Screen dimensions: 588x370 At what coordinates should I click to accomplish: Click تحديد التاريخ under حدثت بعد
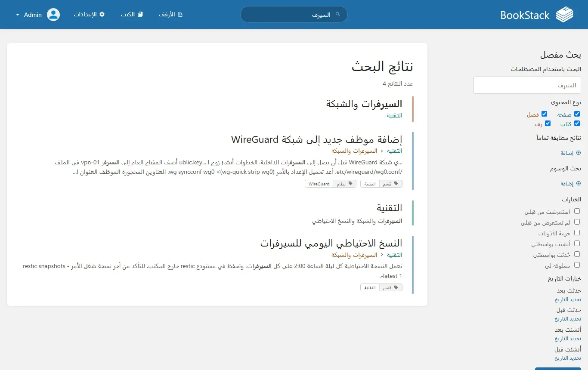point(568,299)
